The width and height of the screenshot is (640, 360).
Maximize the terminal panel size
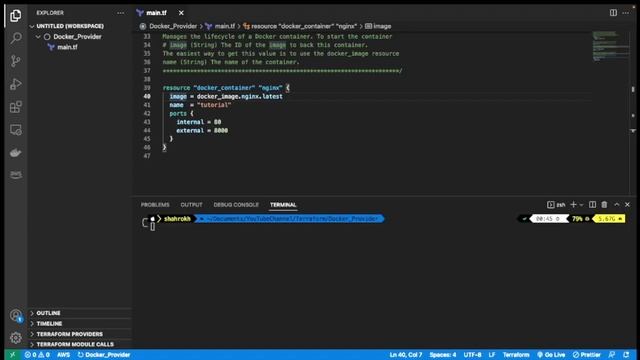616,204
